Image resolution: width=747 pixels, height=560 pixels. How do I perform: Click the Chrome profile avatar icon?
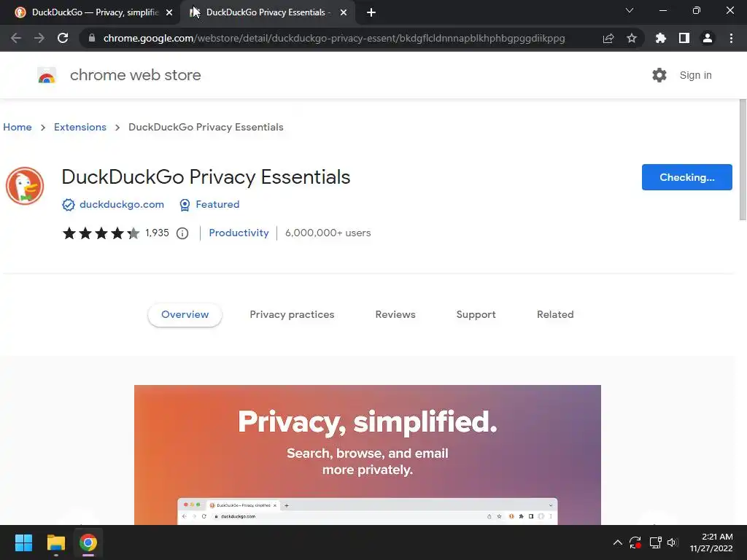(707, 39)
